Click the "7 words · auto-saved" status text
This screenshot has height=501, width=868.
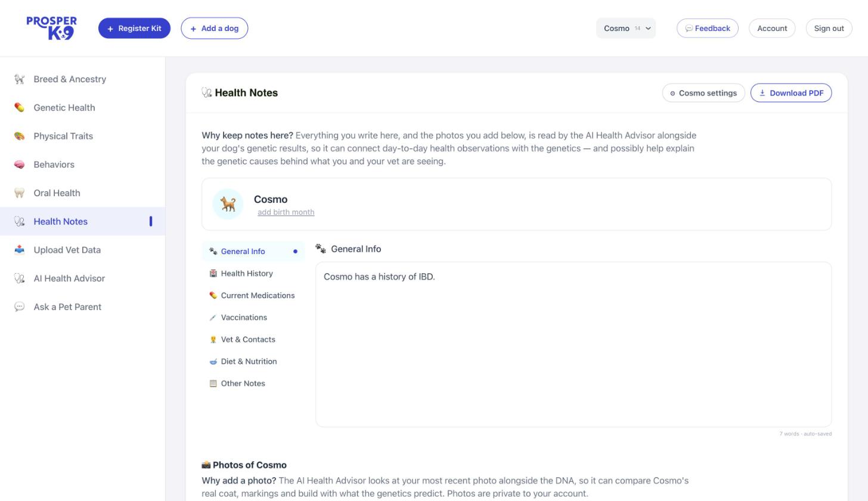[x=805, y=434]
